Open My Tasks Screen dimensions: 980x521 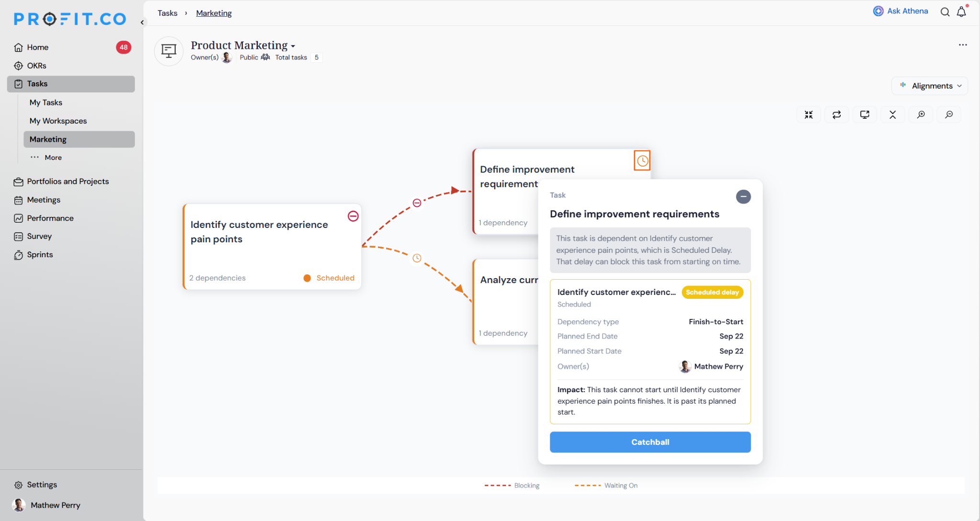[x=46, y=102]
